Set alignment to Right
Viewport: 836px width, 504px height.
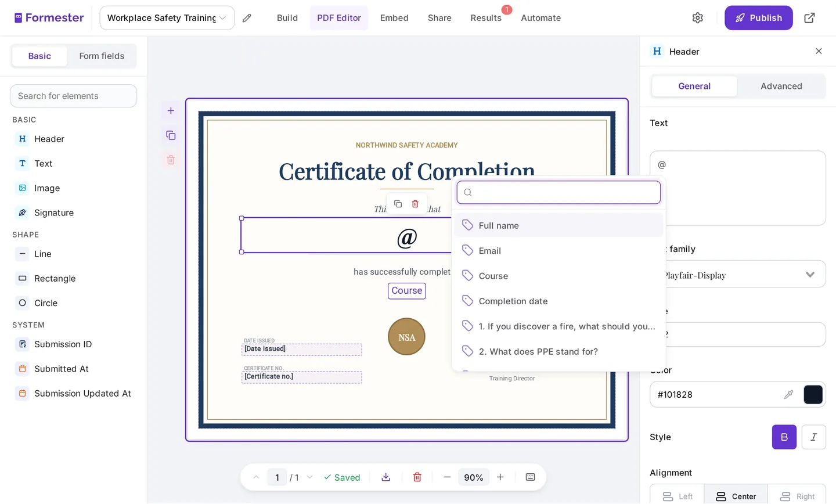[797, 496]
